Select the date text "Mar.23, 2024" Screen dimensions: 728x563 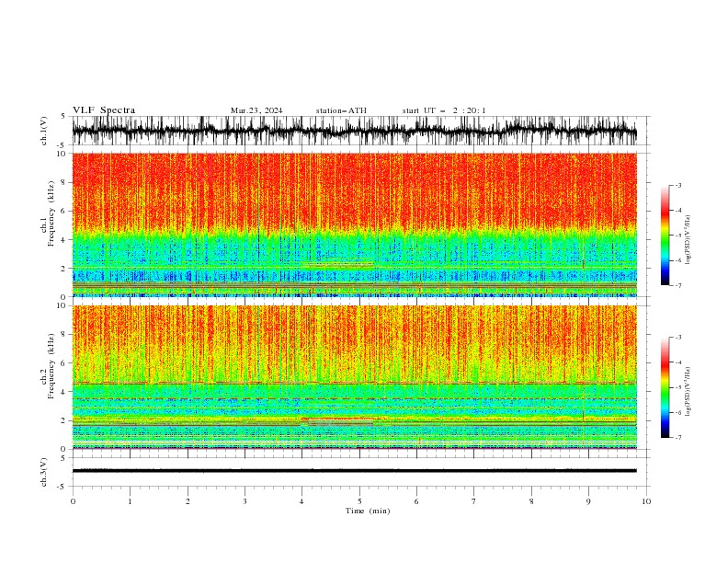(x=256, y=110)
